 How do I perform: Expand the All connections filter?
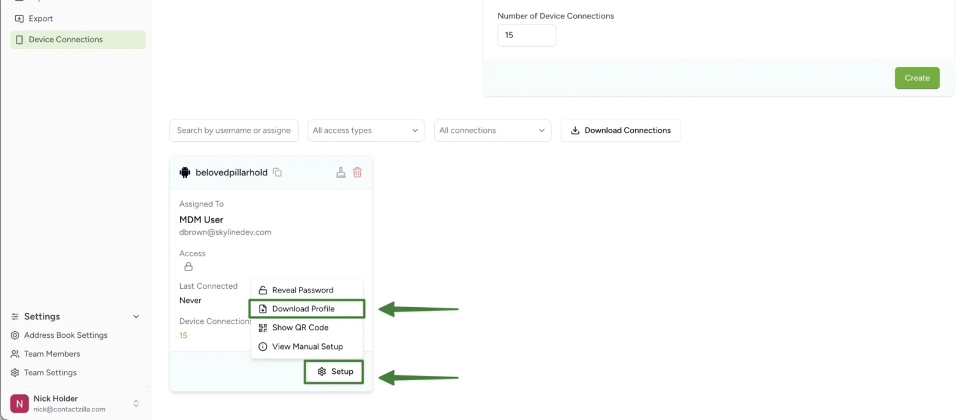coord(492,130)
